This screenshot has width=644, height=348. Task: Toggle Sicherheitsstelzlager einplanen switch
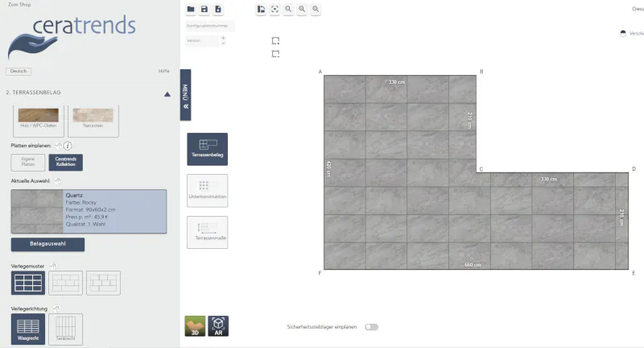pos(371,327)
